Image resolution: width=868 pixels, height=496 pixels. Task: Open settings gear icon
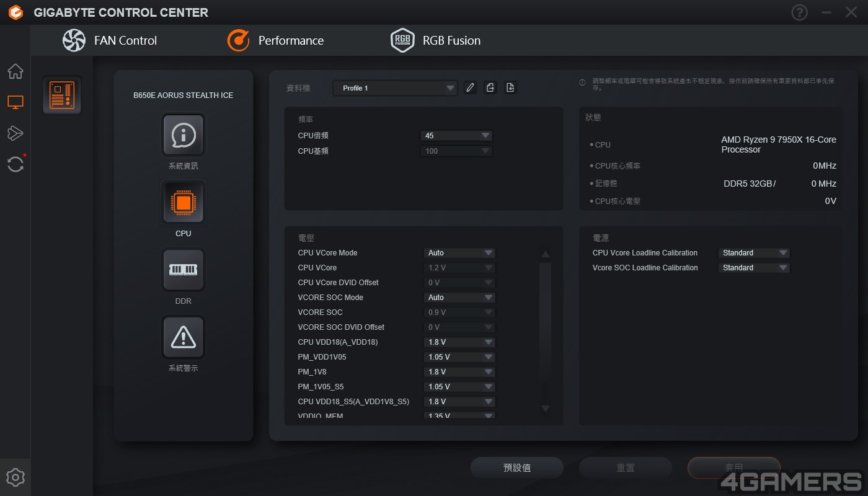pyautogui.click(x=15, y=477)
